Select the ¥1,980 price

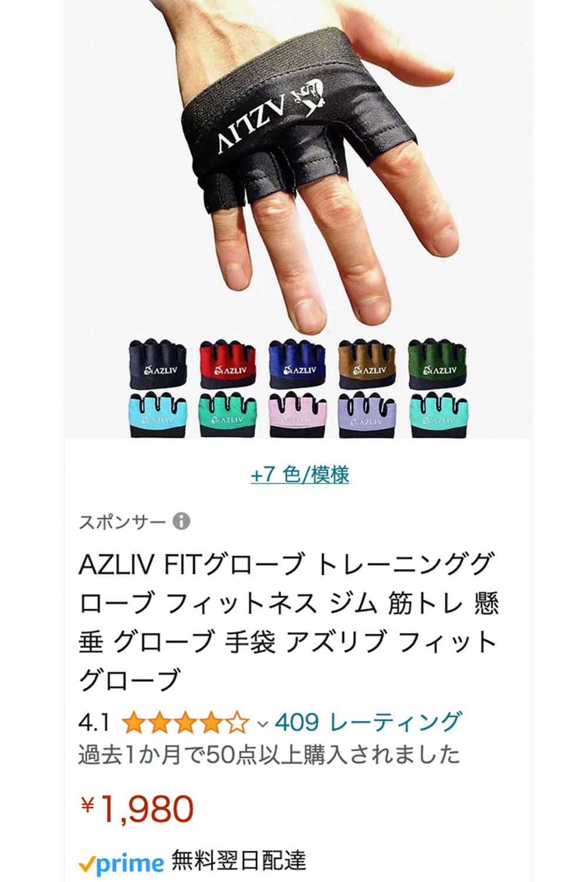136,809
